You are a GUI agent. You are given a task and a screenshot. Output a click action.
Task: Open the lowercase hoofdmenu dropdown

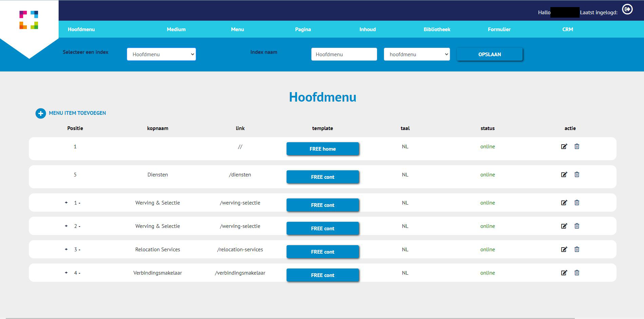click(x=417, y=54)
